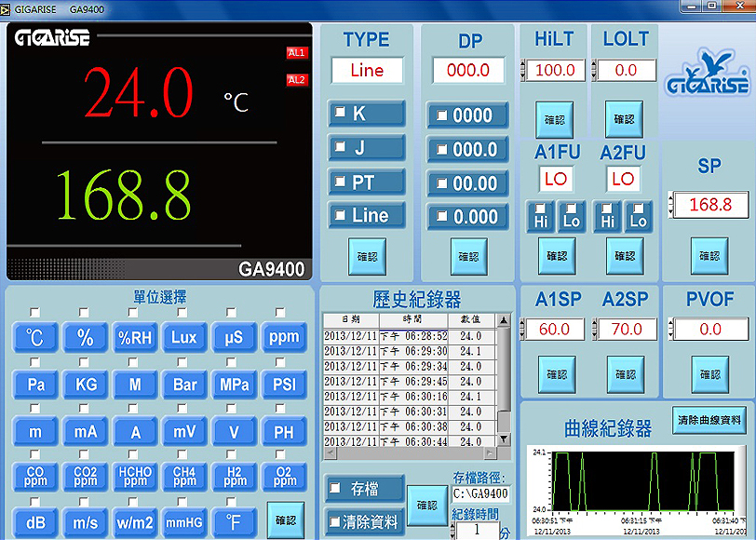Select the PSI unit button

(x=284, y=385)
